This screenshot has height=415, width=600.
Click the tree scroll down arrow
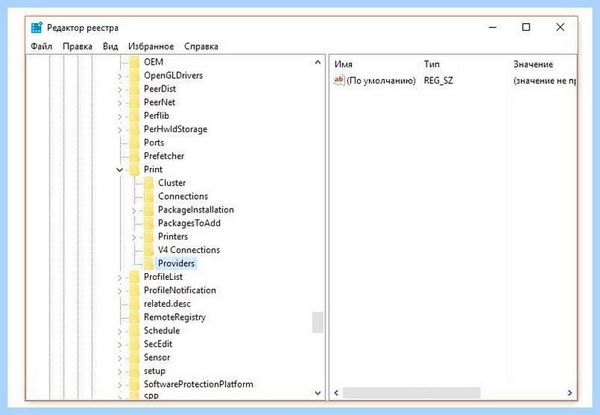coord(318,393)
